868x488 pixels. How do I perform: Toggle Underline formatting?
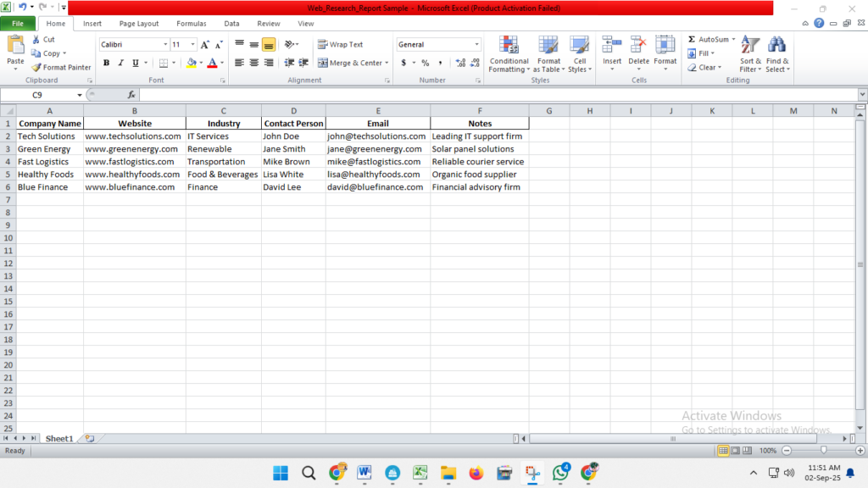click(135, 63)
